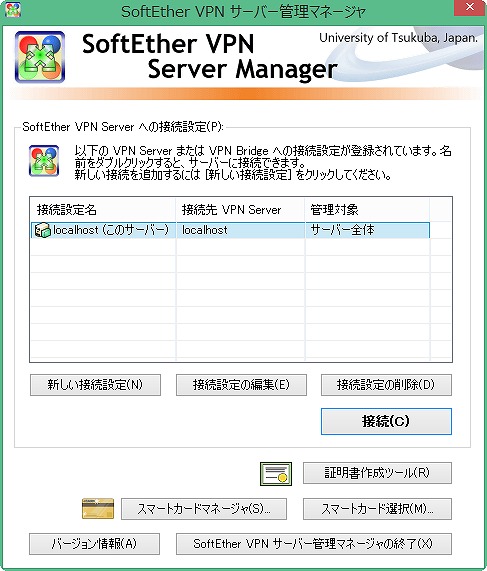Image resolution: width=487 pixels, height=571 pixels.
Task: Open the スマートカード選択(M) dialog
Action: (x=377, y=509)
